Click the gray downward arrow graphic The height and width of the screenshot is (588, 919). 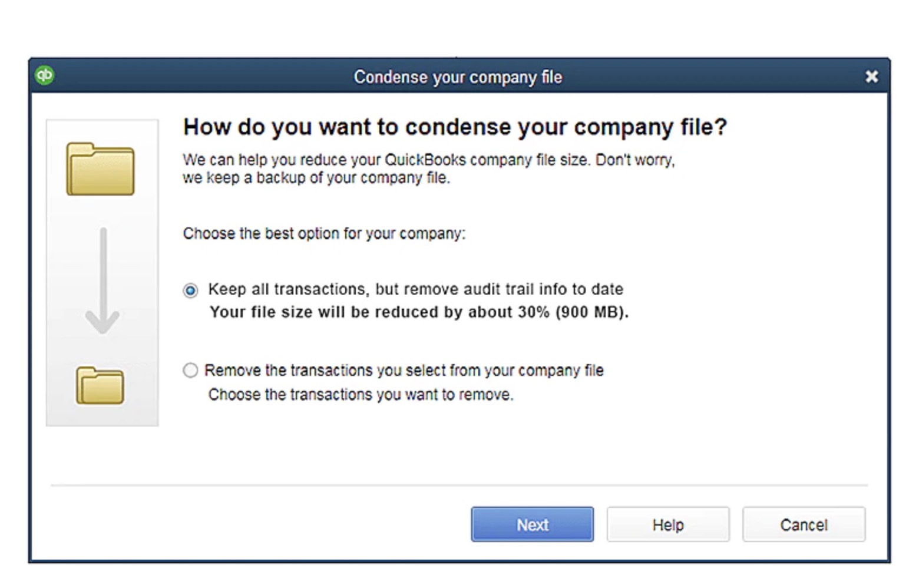(103, 281)
